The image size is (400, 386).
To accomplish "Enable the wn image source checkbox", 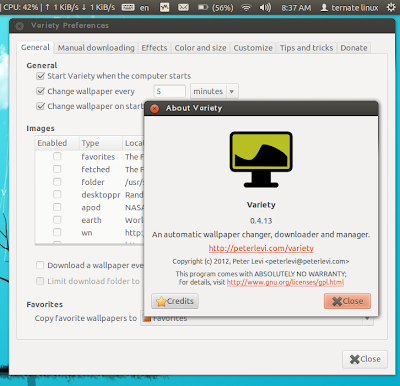I will (57, 232).
